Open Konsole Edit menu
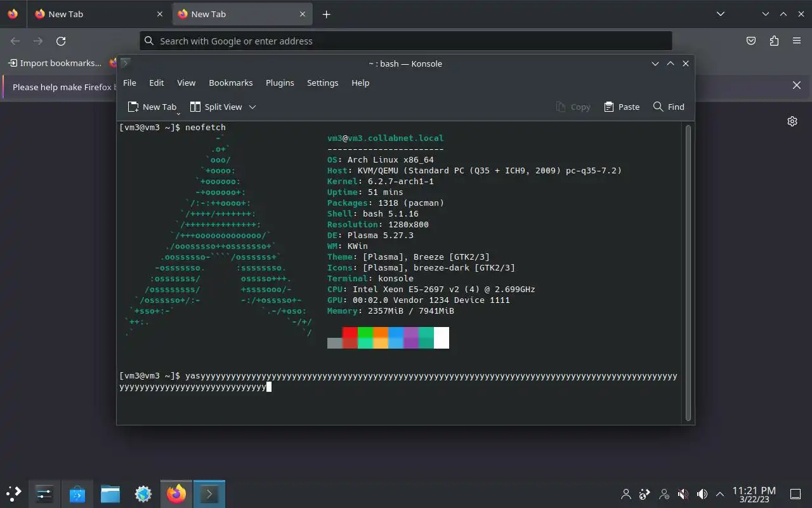Screen dimensions: 812x508 pos(157,83)
